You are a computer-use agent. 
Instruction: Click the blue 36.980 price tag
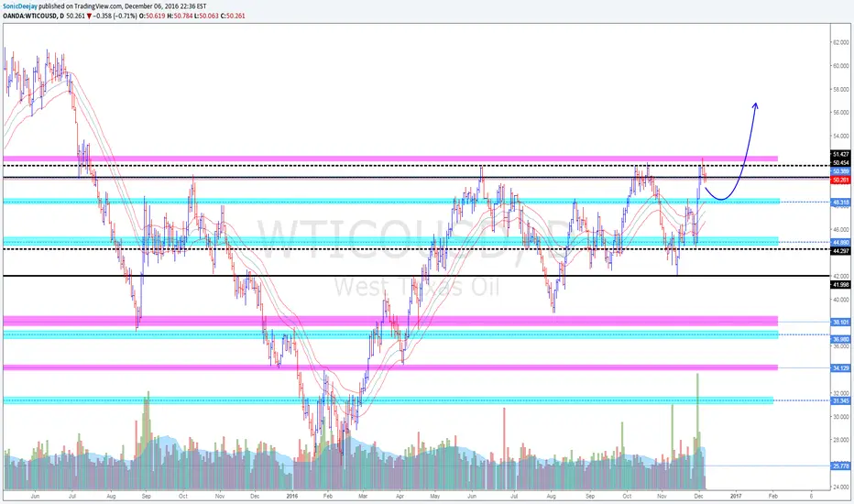point(841,339)
